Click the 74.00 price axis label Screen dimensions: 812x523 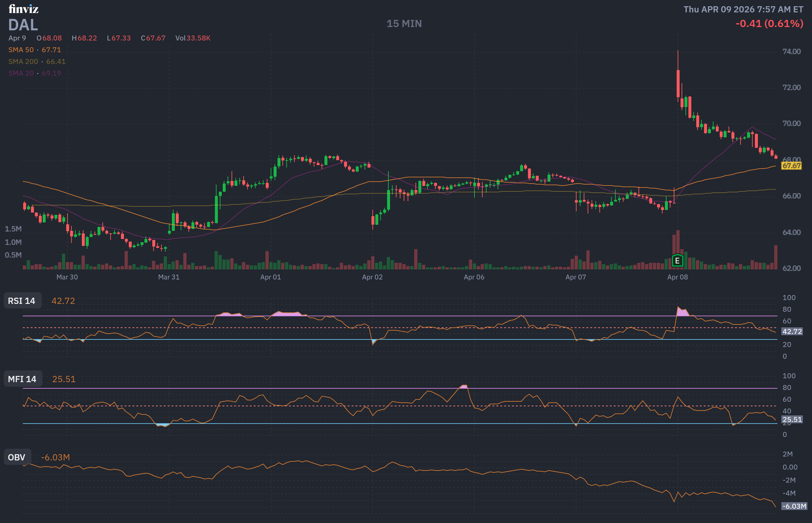pos(791,52)
